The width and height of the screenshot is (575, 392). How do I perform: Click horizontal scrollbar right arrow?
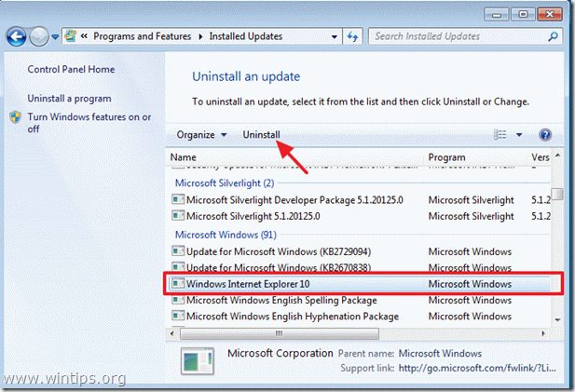tap(543, 333)
